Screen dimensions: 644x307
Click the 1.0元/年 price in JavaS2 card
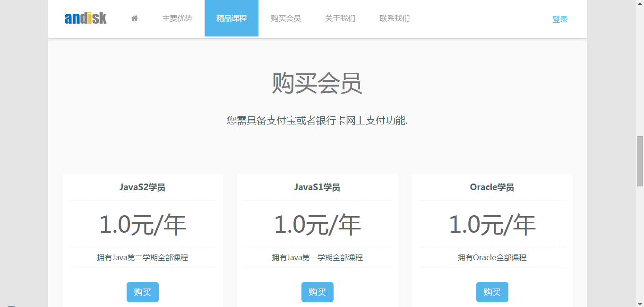pyautogui.click(x=142, y=225)
